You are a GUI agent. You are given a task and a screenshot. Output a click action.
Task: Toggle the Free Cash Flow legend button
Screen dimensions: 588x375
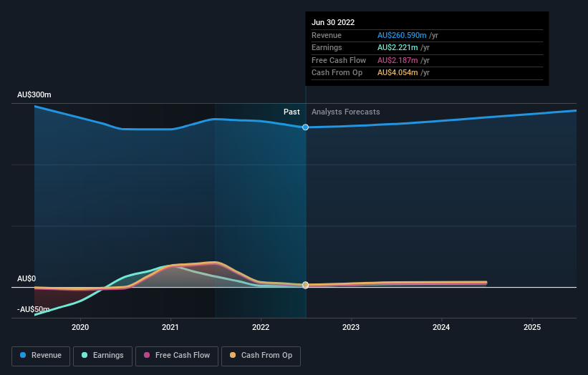[177, 356]
